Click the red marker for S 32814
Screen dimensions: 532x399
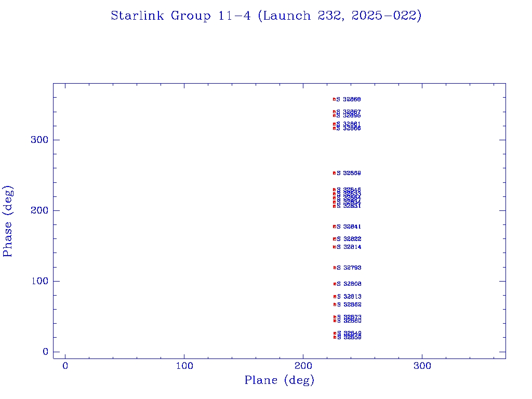tap(335, 247)
